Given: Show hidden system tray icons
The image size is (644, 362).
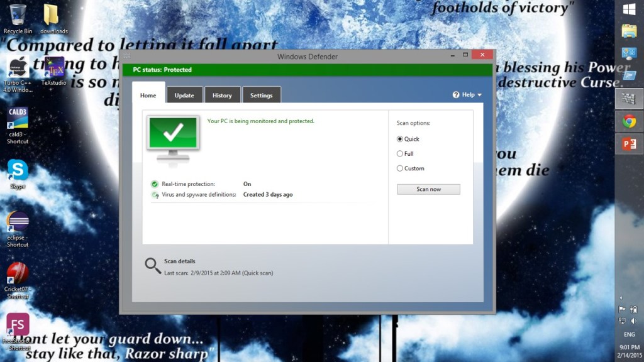Looking at the screenshot, I should click(621, 298).
